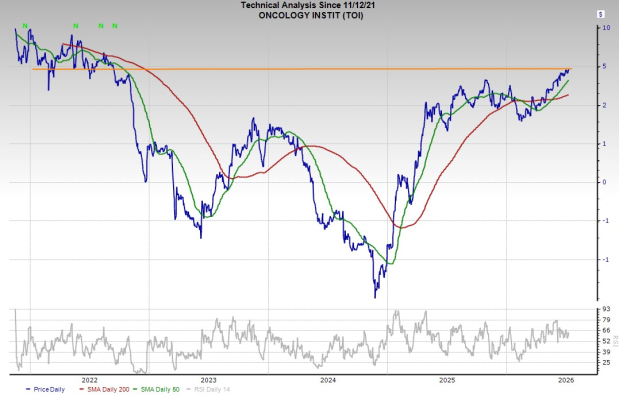Click the third green N marker from the left
The width and height of the screenshot is (619, 395).
[x=101, y=26]
